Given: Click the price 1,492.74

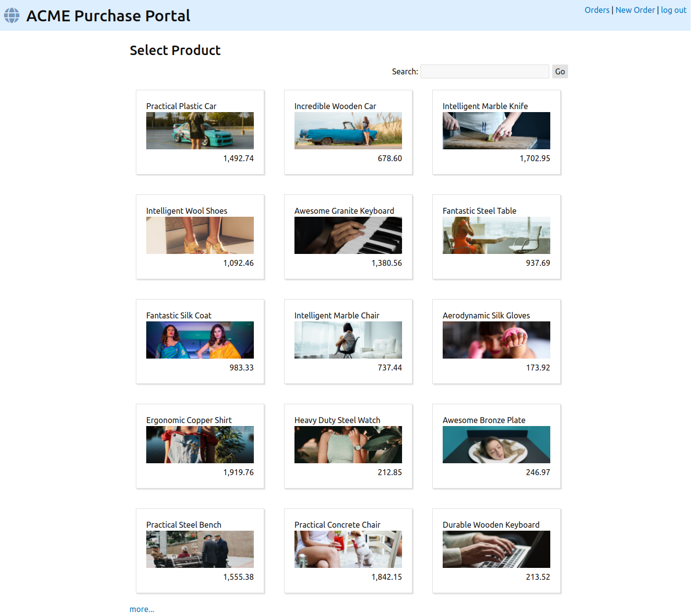Looking at the screenshot, I should pos(238,158).
